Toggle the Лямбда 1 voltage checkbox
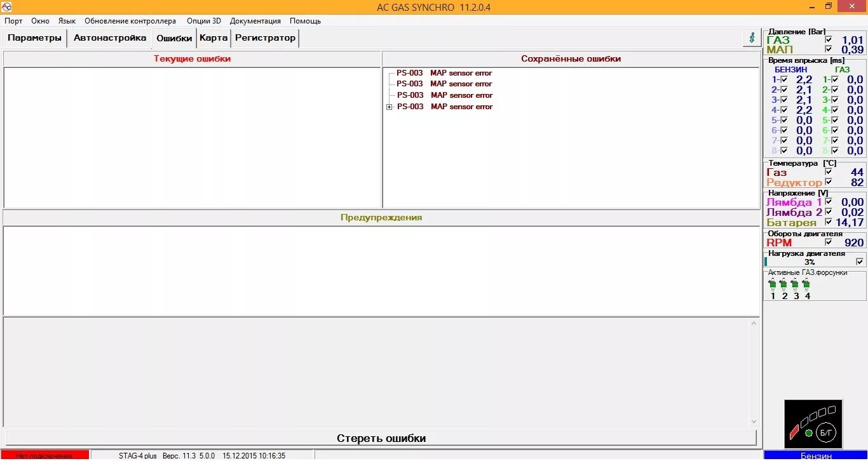This screenshot has height=461, width=868. pyautogui.click(x=829, y=202)
